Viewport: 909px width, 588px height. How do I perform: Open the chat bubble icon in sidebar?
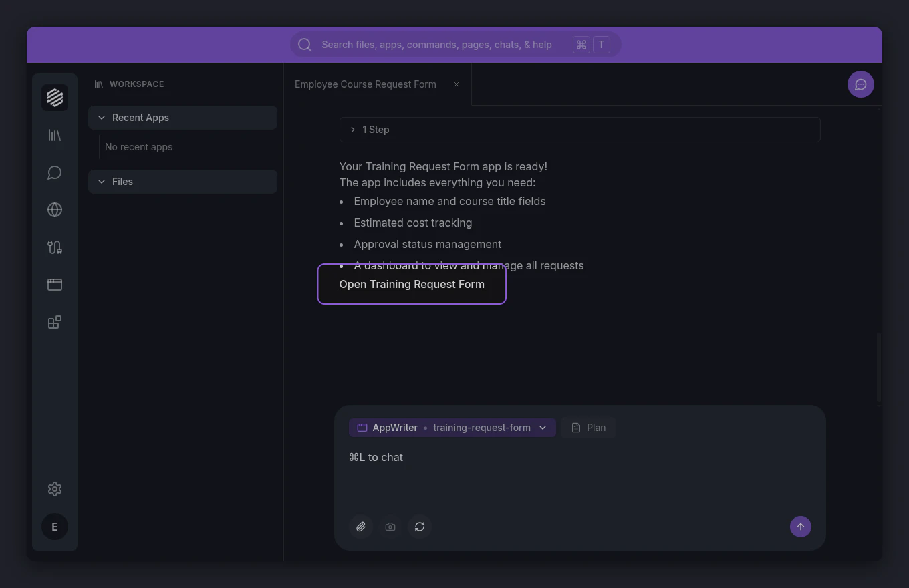coord(55,173)
